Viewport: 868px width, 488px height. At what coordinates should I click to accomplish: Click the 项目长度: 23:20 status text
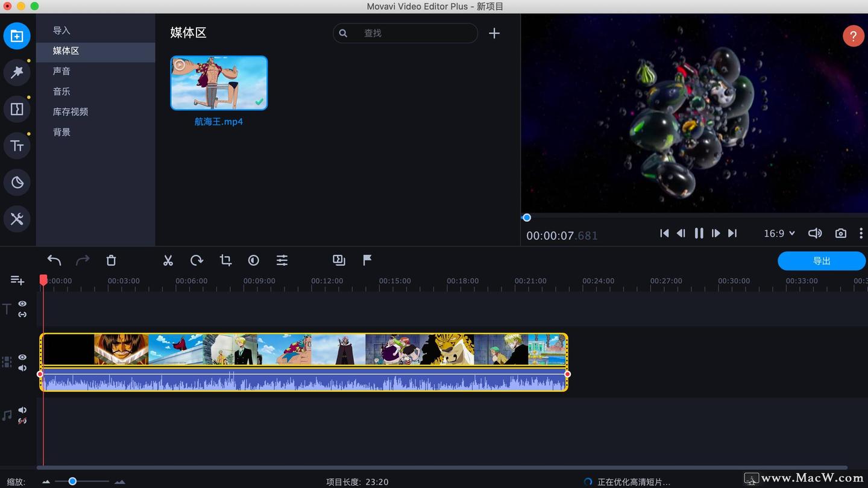click(357, 482)
